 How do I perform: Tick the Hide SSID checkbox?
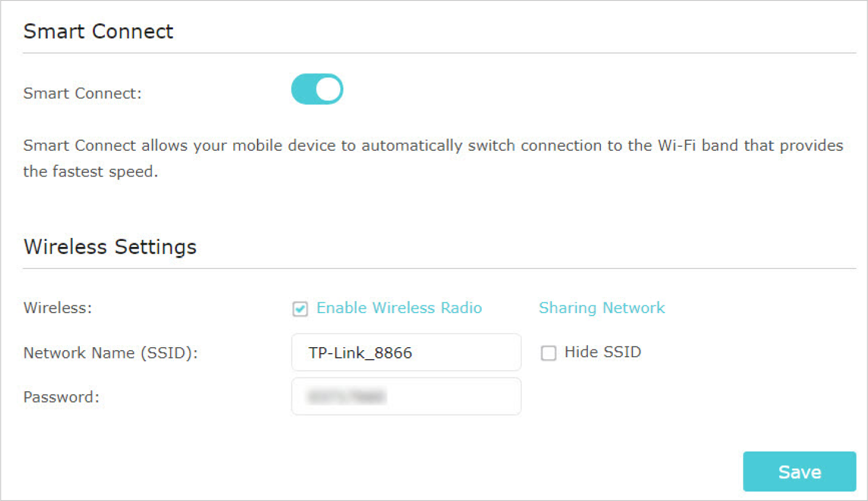[548, 353]
